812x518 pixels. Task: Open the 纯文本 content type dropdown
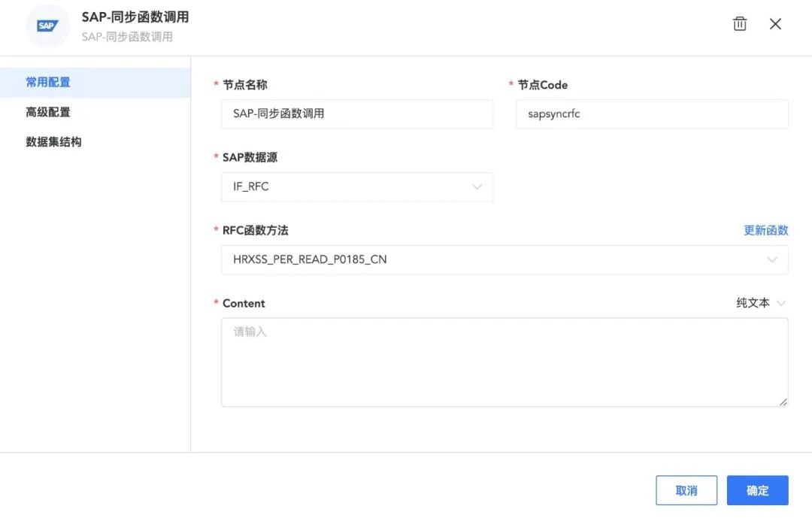(761, 303)
